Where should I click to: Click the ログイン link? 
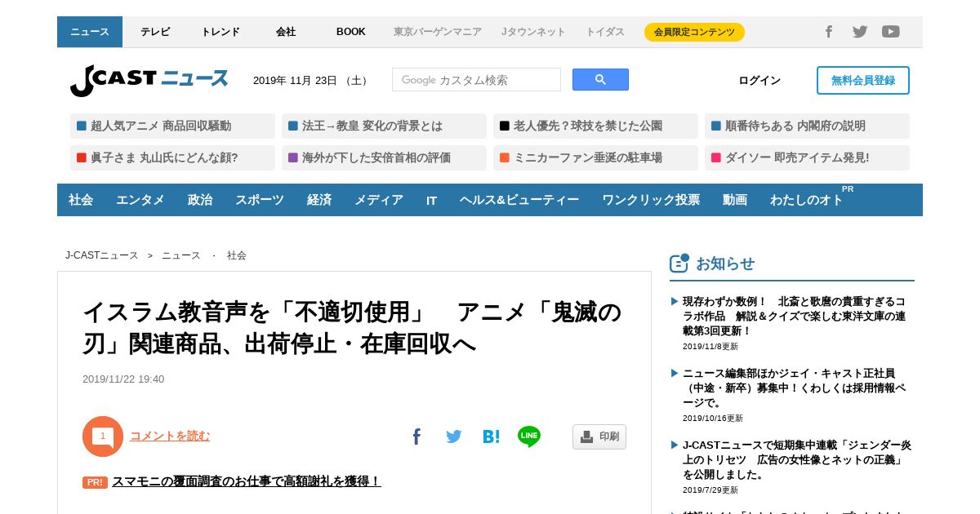tap(759, 80)
